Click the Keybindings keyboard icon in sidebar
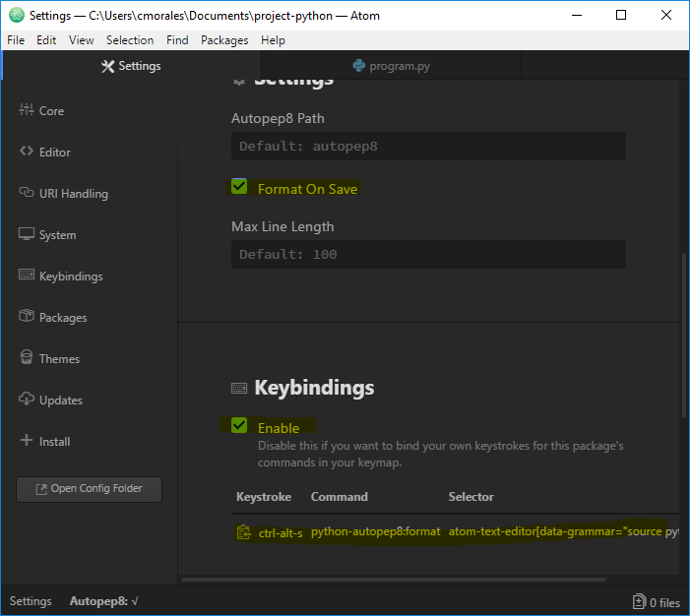The image size is (690, 616). (26, 275)
